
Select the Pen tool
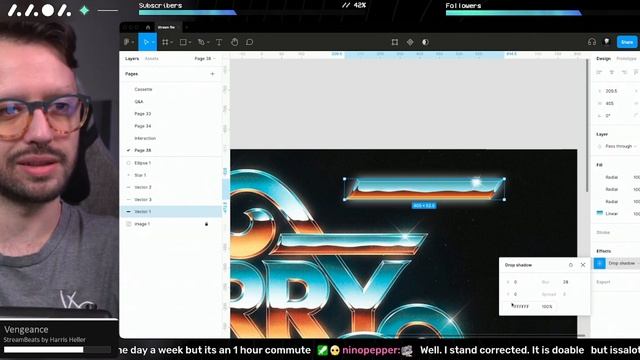tap(201, 42)
